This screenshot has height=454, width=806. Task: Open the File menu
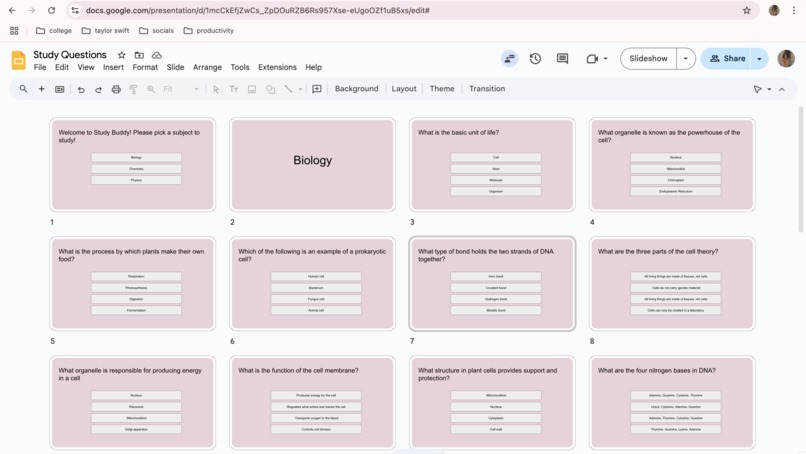click(x=40, y=67)
